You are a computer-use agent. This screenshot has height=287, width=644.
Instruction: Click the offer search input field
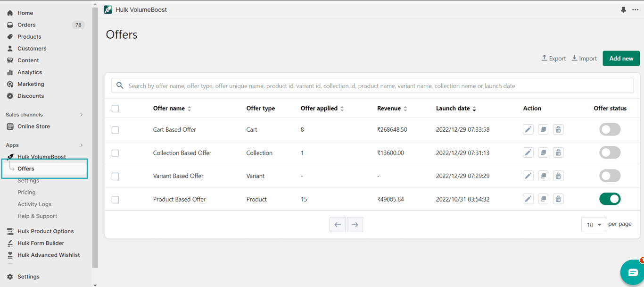[372, 85]
